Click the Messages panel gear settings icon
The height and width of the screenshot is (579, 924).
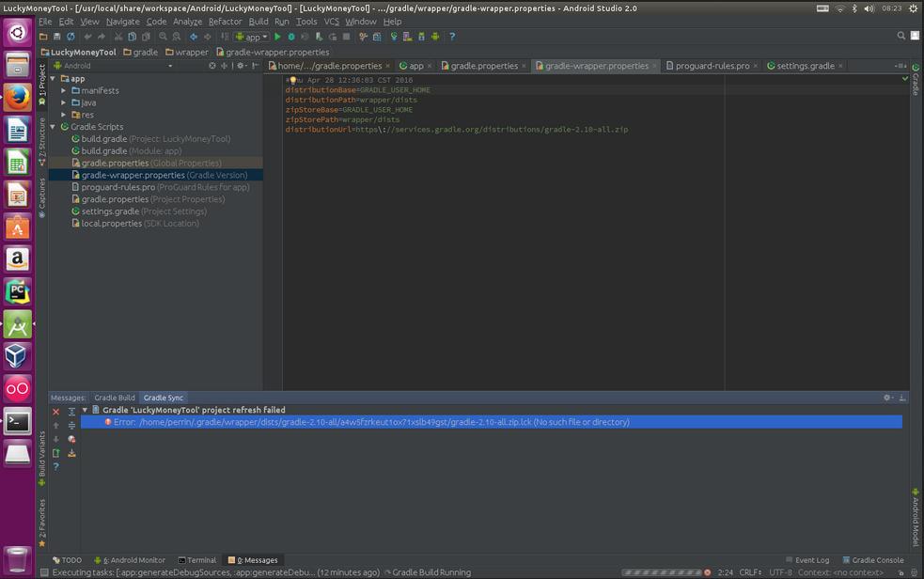click(x=887, y=398)
